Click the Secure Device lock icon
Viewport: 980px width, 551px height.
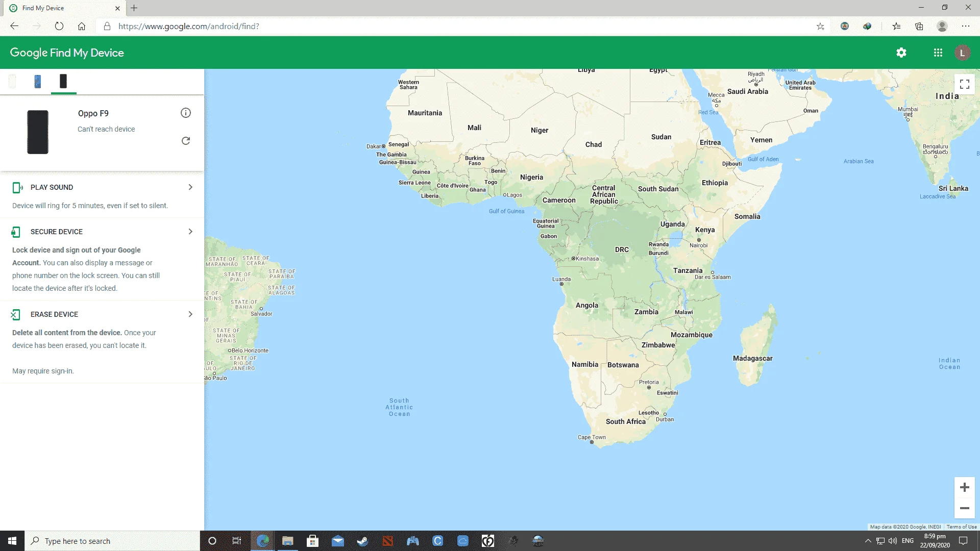tap(16, 232)
